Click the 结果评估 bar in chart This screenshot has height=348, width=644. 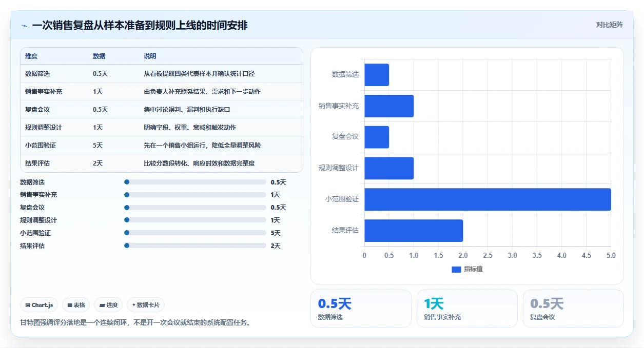coord(414,231)
